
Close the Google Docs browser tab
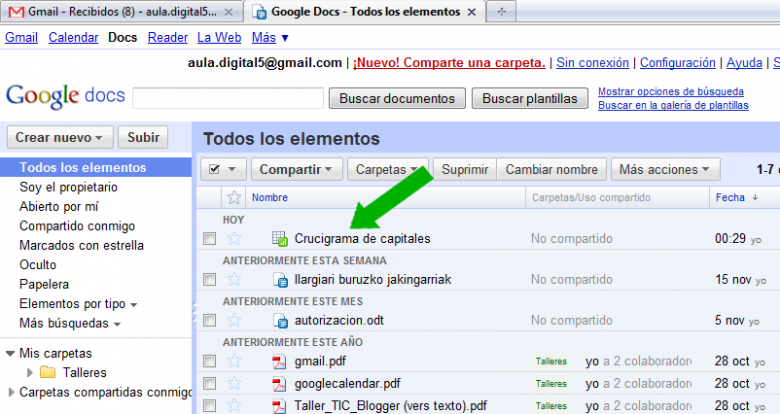click(x=472, y=12)
